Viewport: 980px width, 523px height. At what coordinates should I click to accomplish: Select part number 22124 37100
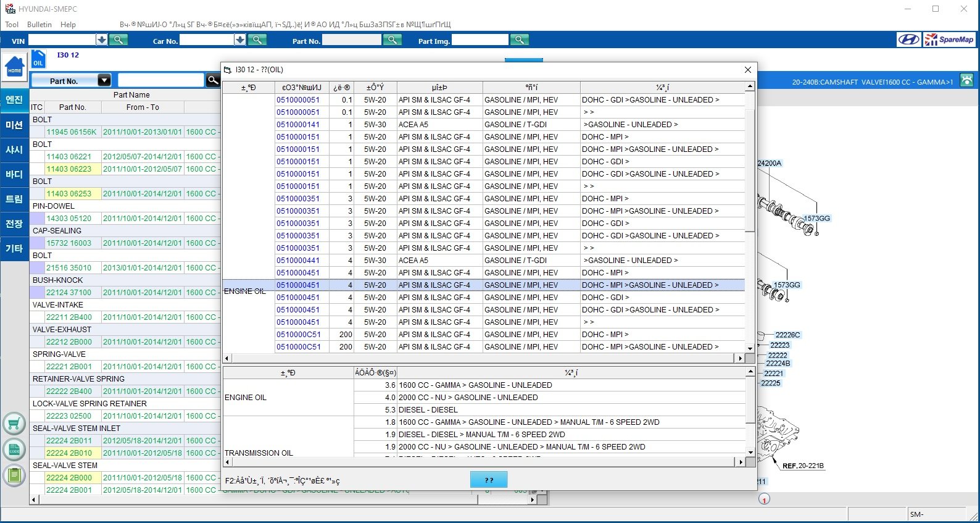[69, 293]
